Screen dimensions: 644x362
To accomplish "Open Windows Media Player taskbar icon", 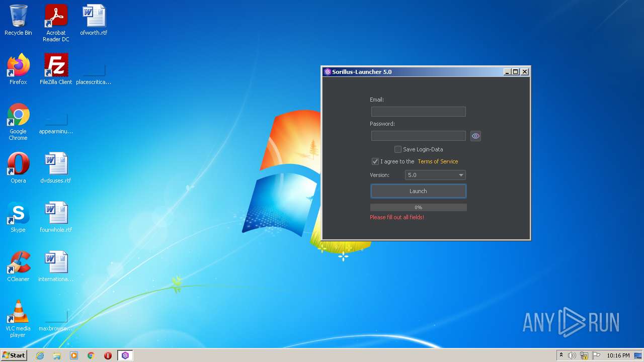I will (x=74, y=355).
